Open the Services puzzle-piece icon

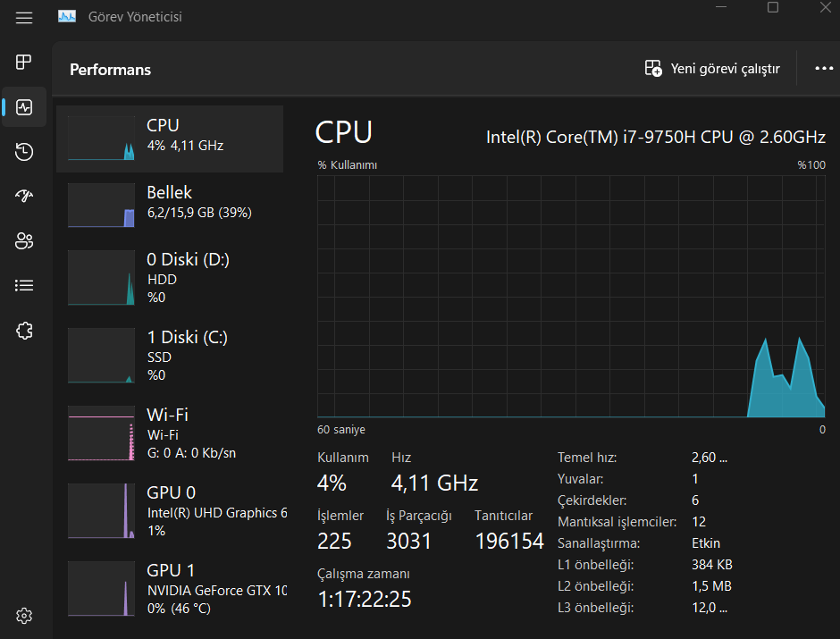pos(24,331)
